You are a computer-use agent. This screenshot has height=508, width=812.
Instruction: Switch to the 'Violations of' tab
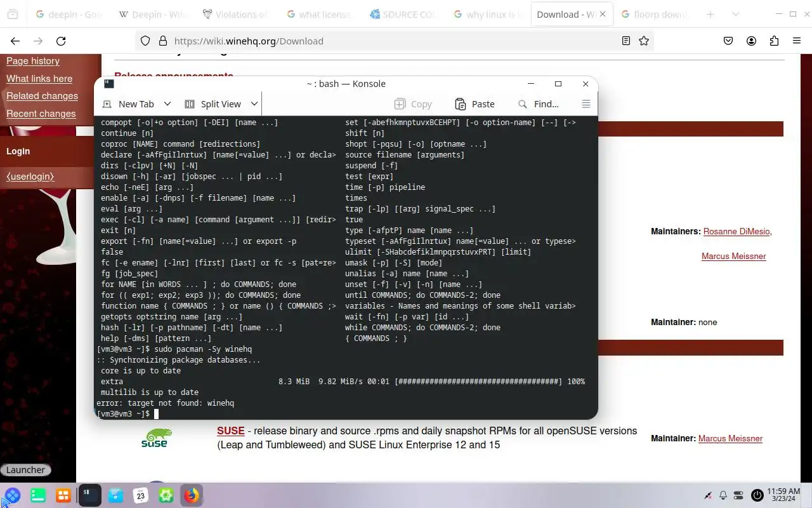[235, 14]
